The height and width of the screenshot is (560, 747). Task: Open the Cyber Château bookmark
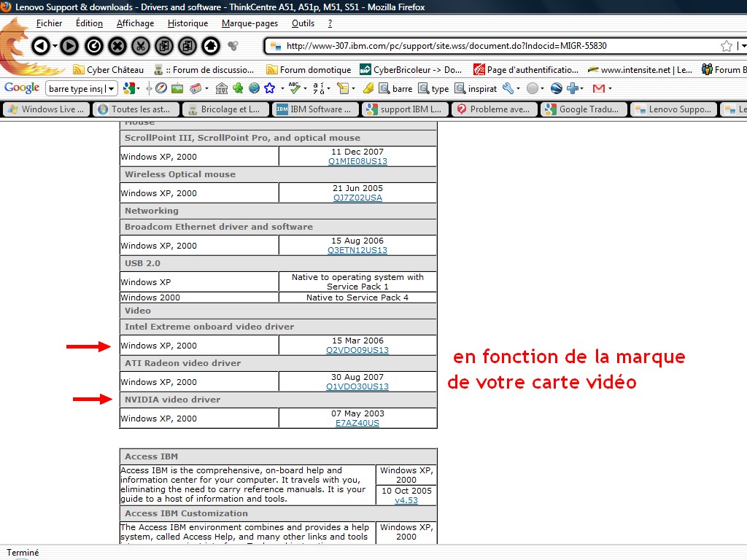click(x=108, y=69)
